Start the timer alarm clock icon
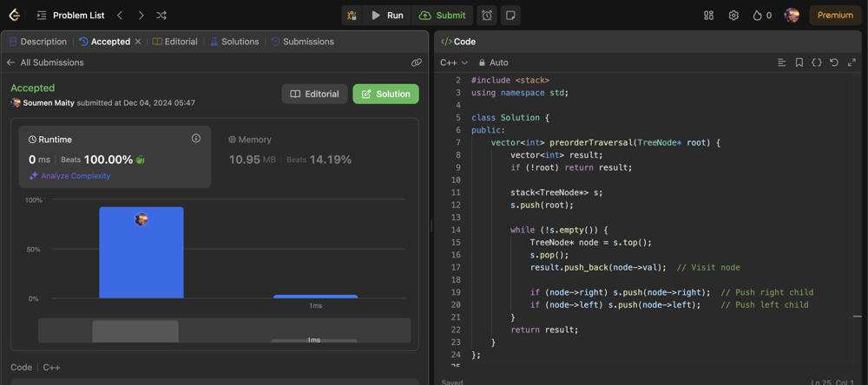The height and width of the screenshot is (385, 868). coord(487,15)
